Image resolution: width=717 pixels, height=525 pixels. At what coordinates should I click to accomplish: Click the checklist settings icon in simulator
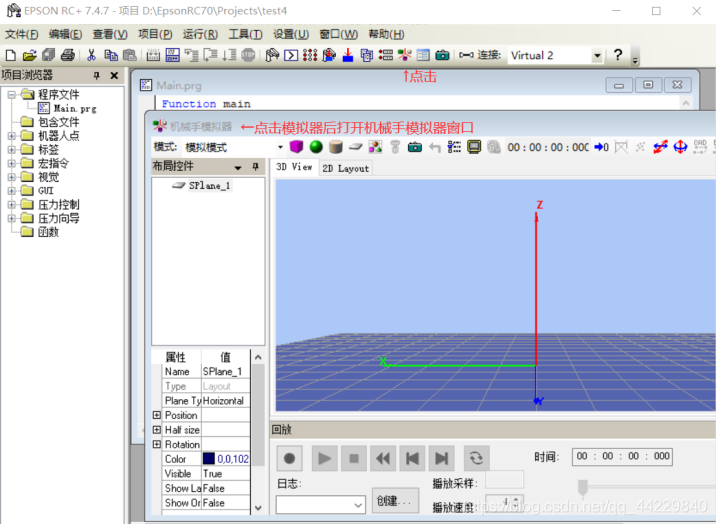click(x=454, y=147)
